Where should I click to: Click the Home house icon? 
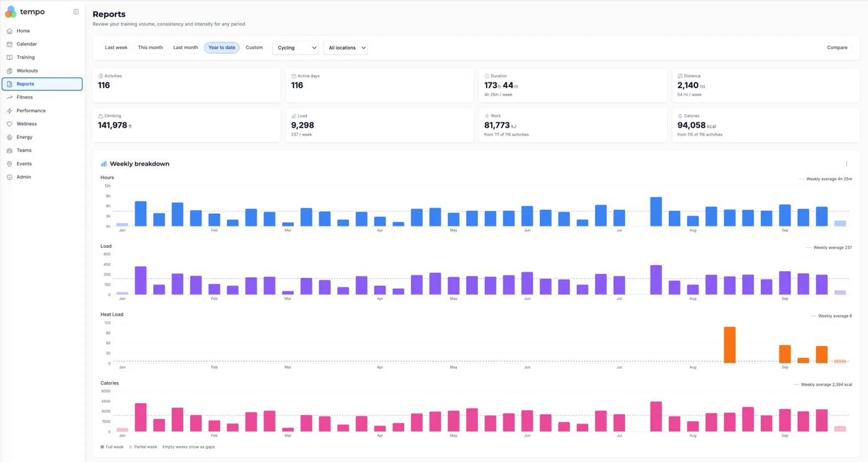point(9,31)
